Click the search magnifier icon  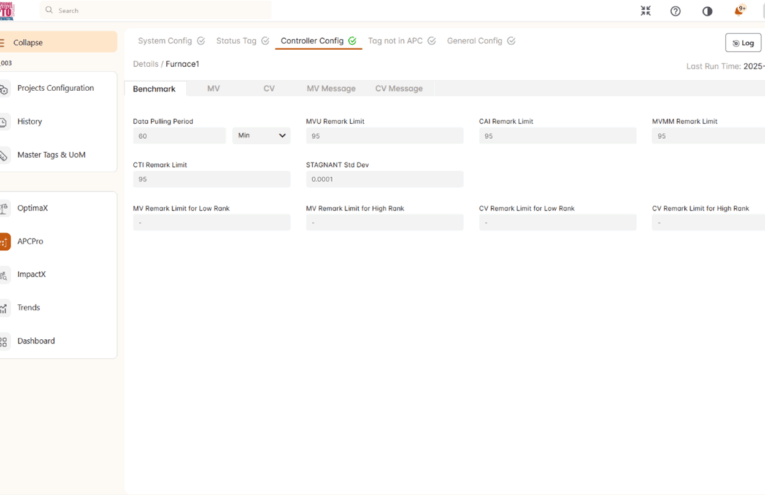pyautogui.click(x=49, y=10)
